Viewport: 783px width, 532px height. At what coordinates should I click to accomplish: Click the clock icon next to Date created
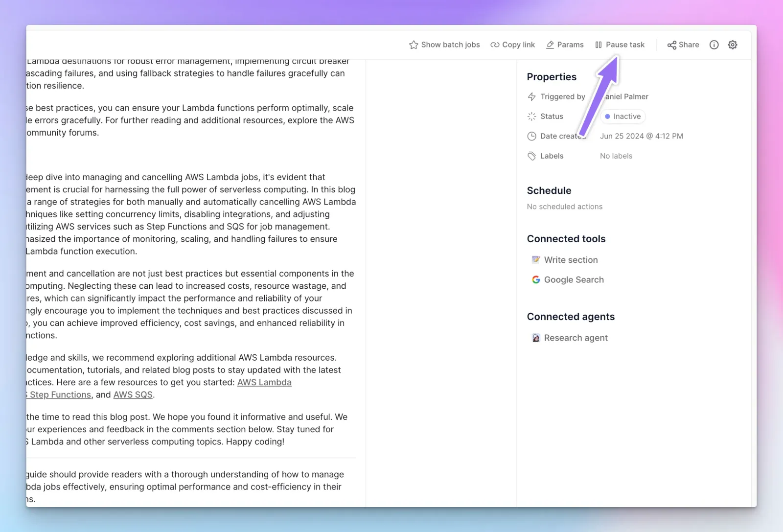point(532,136)
